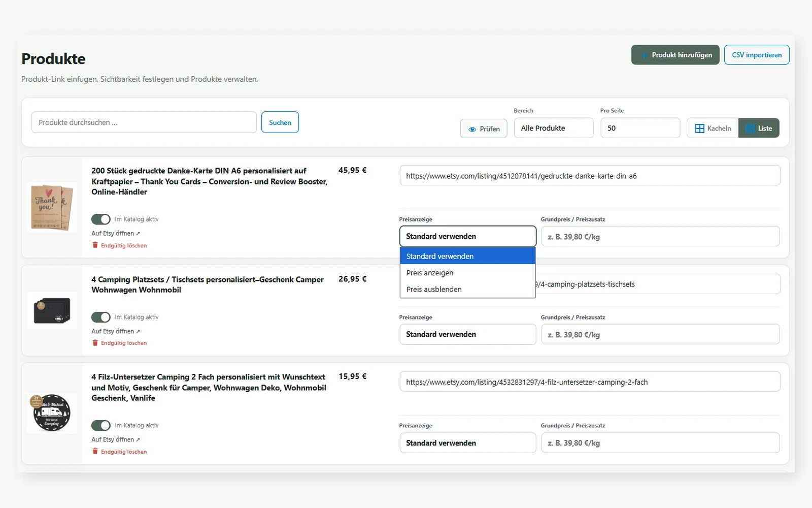
Task: Select 'Preis anzeigen' option in the dropdown list
Action: (468, 273)
